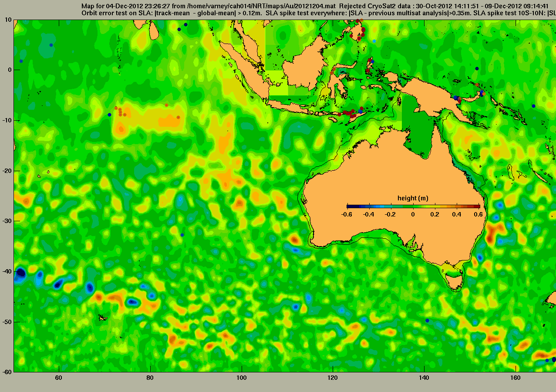The width and height of the screenshot is (556, 392).
Task: Click the longitude axis label 120
Action: point(333,378)
